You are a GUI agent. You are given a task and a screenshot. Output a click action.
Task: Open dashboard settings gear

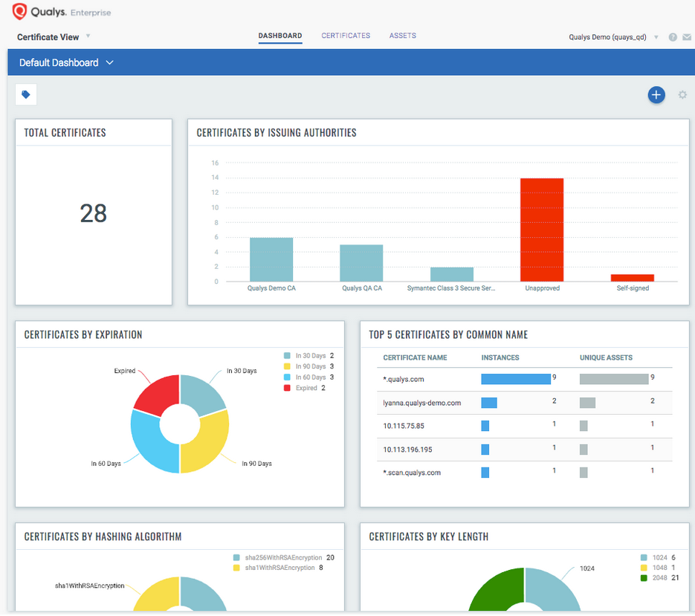[682, 94]
